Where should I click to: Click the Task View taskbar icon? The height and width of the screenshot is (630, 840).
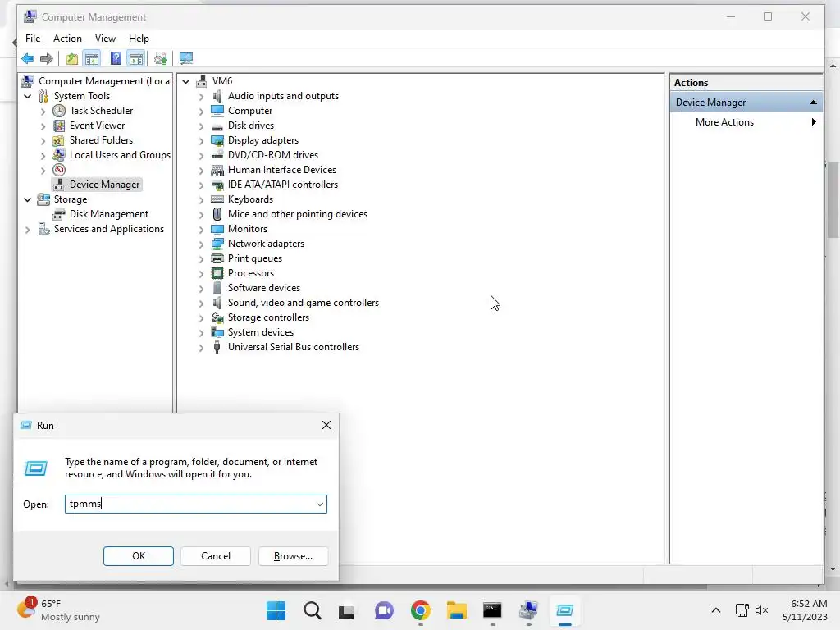click(x=346, y=610)
